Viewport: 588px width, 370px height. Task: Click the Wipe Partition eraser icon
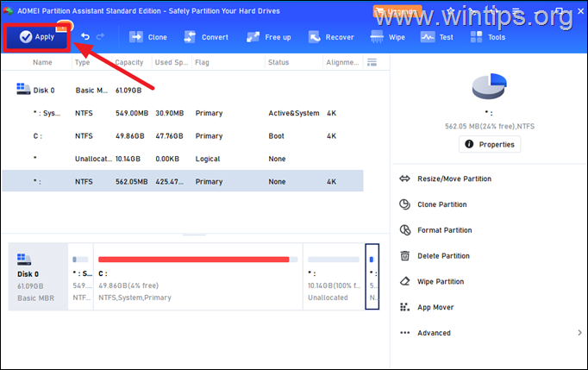point(404,281)
